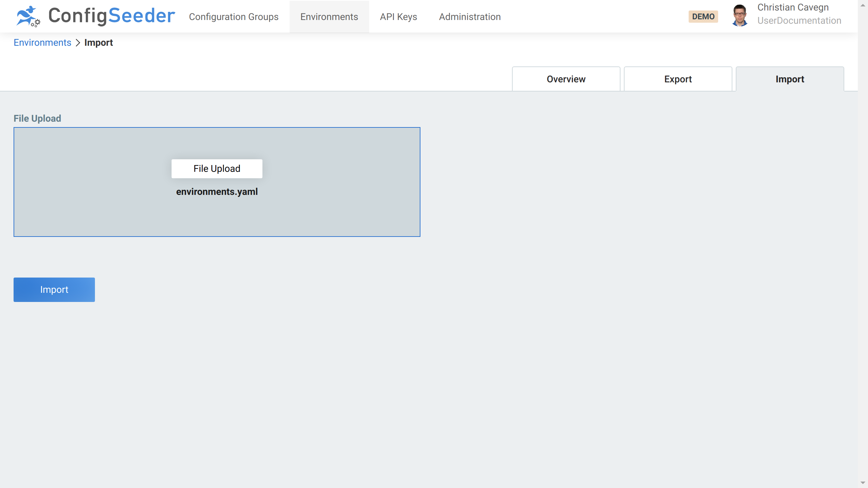Screen dimensions: 868x488
Task: Select the Christian Cavegn user name
Action: 793,7
